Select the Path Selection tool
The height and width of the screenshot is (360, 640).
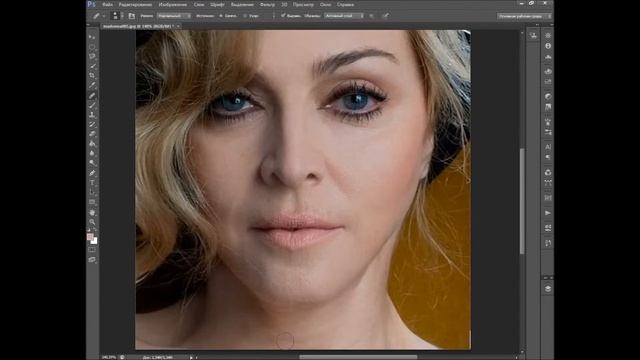pyautogui.click(x=92, y=192)
